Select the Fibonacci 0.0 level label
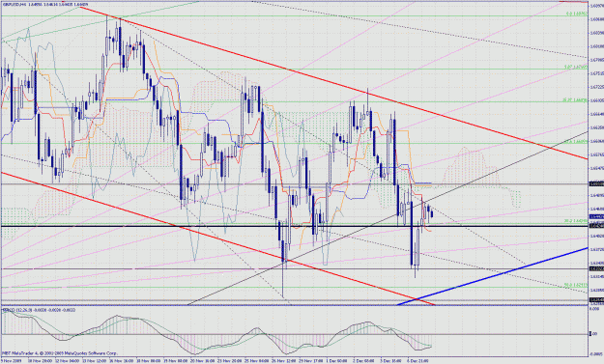This screenshot has width=604, height=364. [577, 14]
